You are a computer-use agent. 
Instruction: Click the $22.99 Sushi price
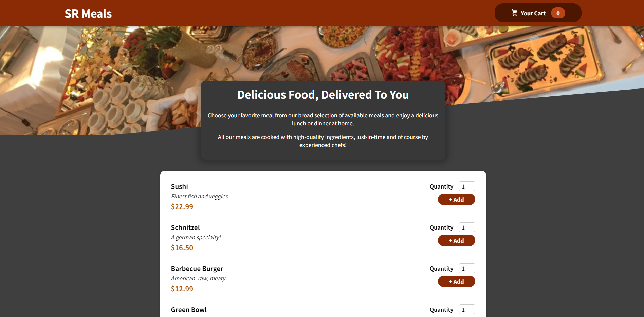click(x=182, y=207)
